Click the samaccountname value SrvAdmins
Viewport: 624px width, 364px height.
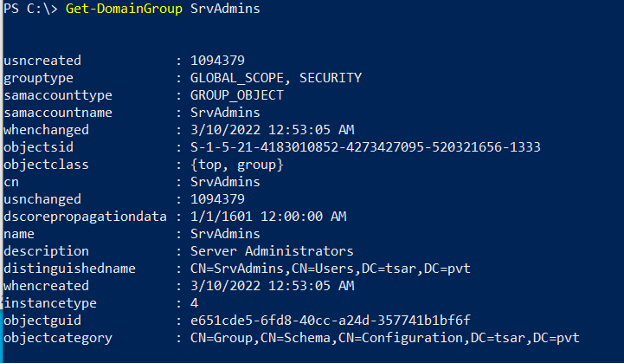pyautogui.click(x=225, y=113)
